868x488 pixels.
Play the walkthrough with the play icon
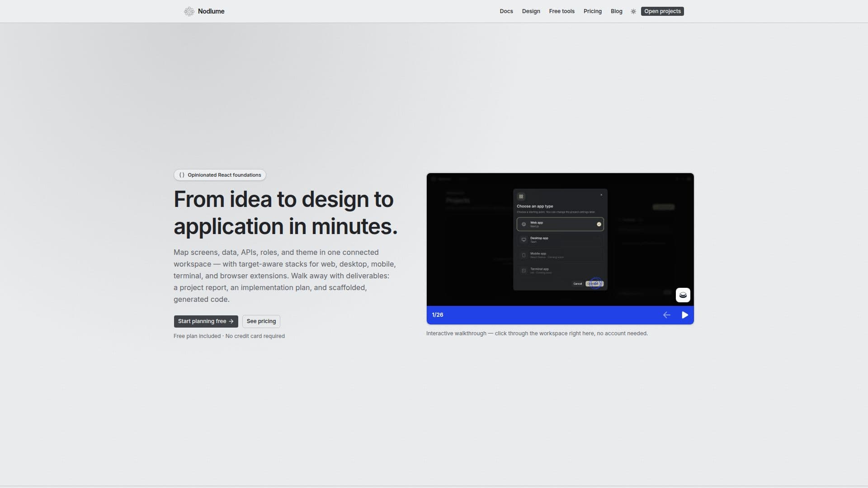685,315
